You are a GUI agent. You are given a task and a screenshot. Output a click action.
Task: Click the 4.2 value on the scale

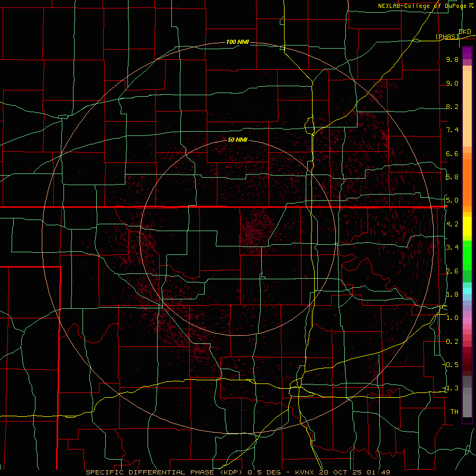click(x=452, y=224)
